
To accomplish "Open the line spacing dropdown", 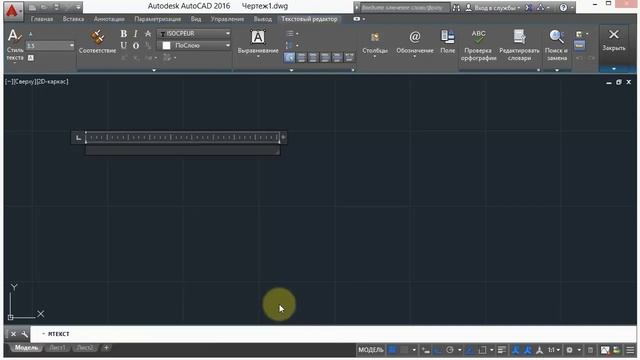I will [x=292, y=45].
